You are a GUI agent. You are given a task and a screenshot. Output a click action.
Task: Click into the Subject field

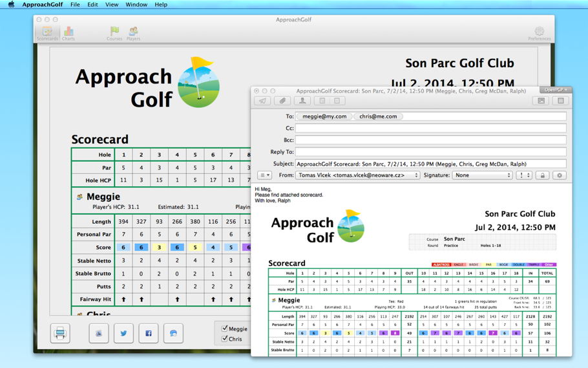click(x=430, y=164)
